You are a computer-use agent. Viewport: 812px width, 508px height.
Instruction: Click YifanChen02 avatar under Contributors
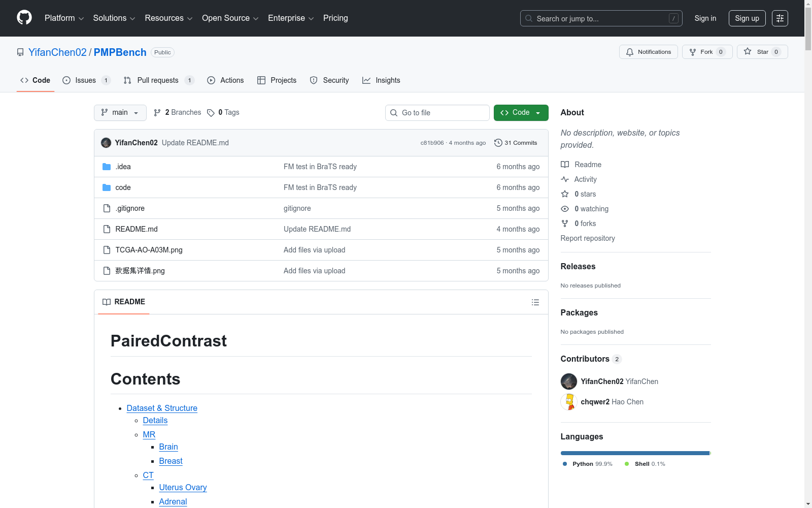569,382
